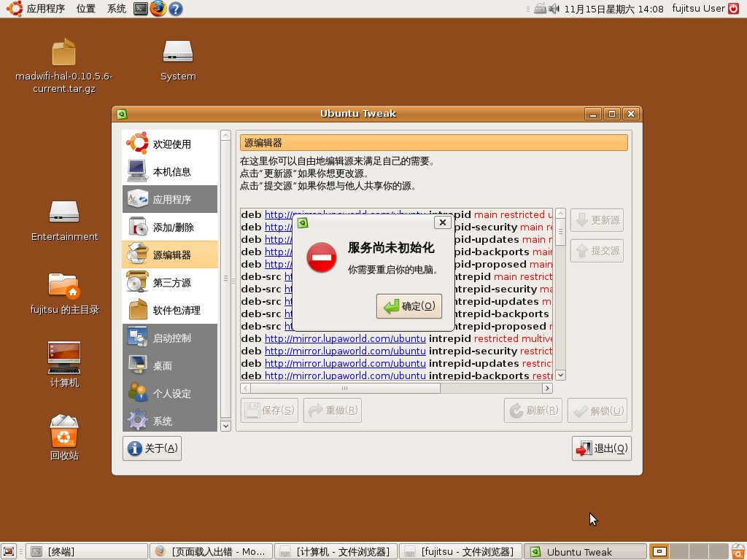Click the trash icon in the bottom panel
The image size is (747, 560).
(738, 551)
